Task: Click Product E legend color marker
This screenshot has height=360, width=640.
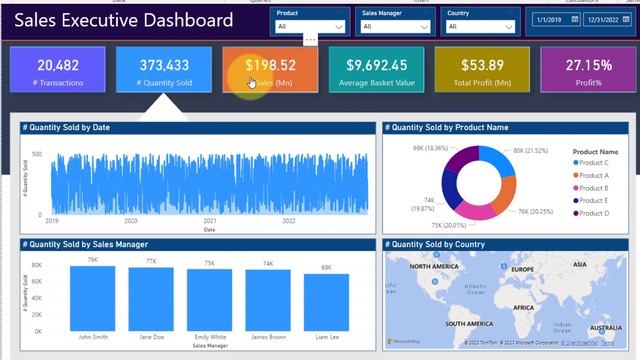Action: coord(576,200)
